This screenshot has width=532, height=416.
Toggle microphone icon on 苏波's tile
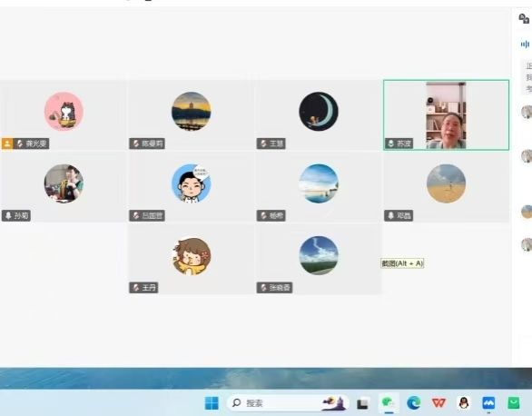[391, 144]
